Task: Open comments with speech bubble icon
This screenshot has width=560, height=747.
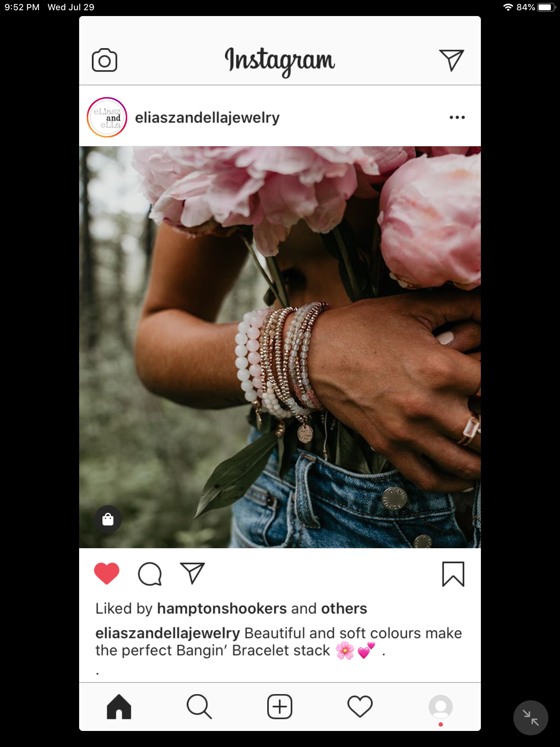Action: (150, 574)
